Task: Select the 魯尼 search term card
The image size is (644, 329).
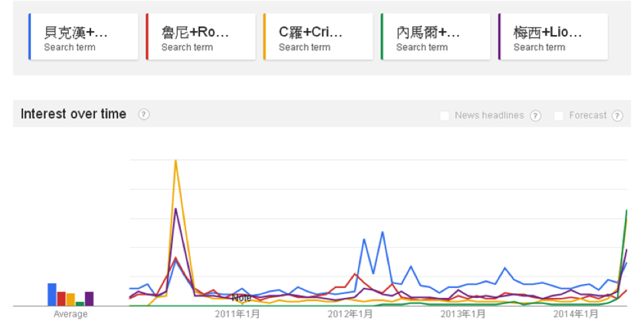Action: click(201, 37)
